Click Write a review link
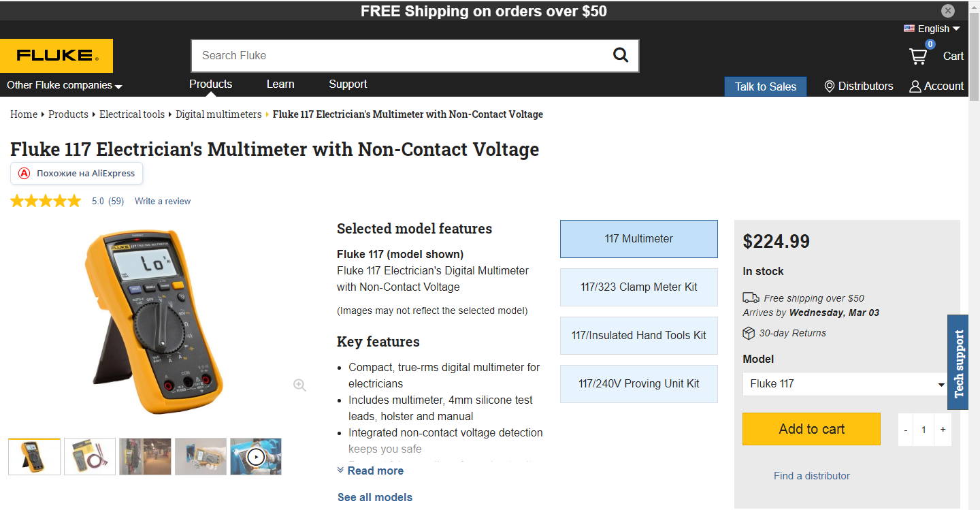The width and height of the screenshot is (980, 510). [x=163, y=201]
